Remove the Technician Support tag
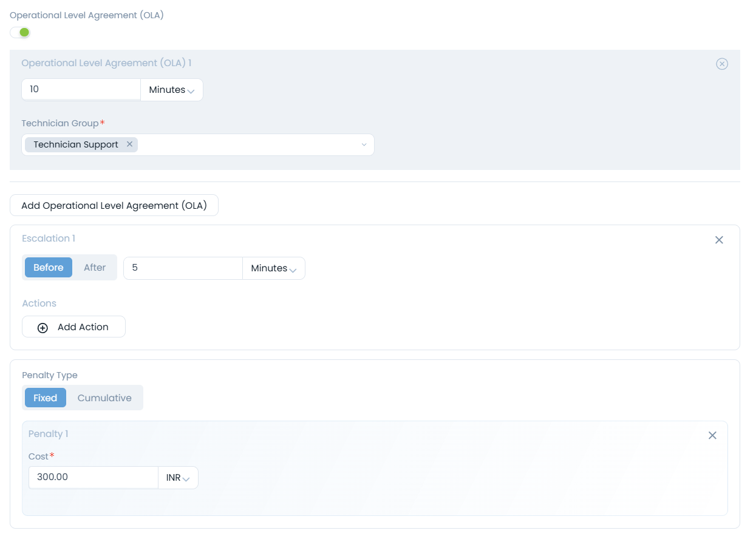Screen dimensions: 756x539 [x=129, y=144]
